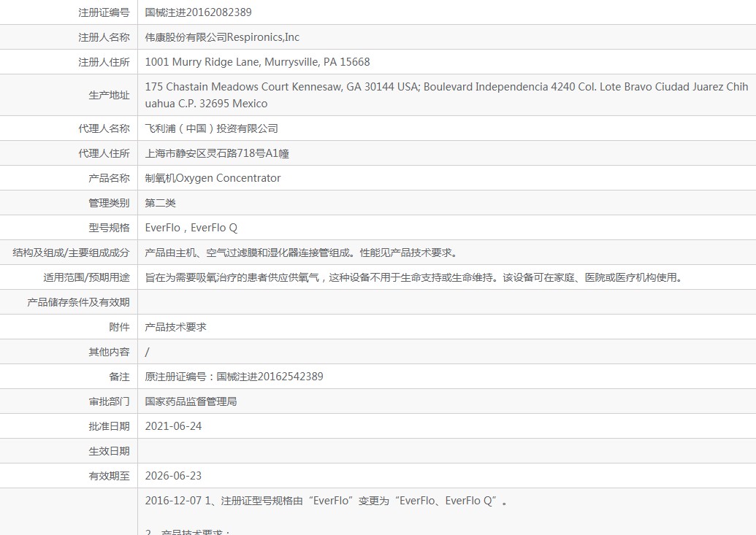Select agent address 上海市静安区灵石路718号A1幢
This screenshot has height=535, width=756.
coord(217,153)
